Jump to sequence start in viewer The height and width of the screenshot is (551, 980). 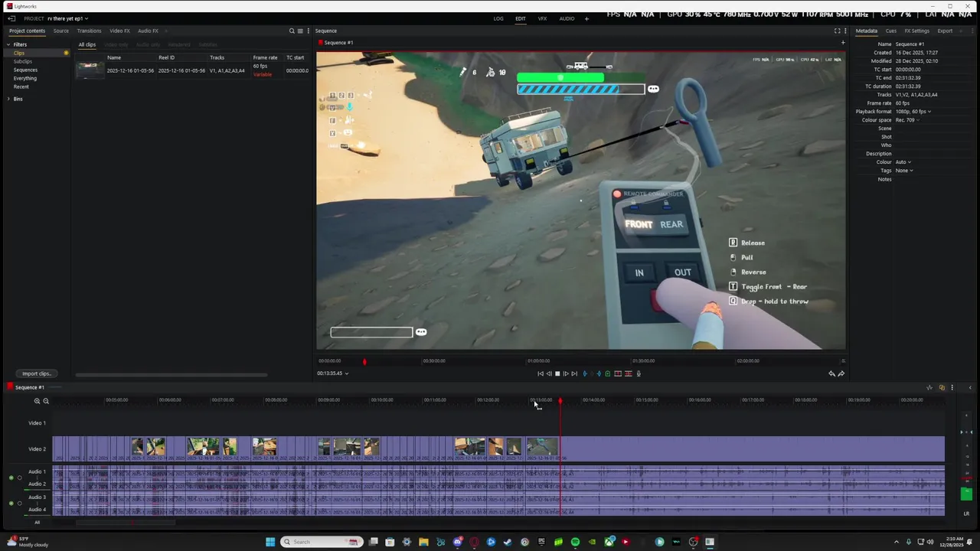coord(541,373)
